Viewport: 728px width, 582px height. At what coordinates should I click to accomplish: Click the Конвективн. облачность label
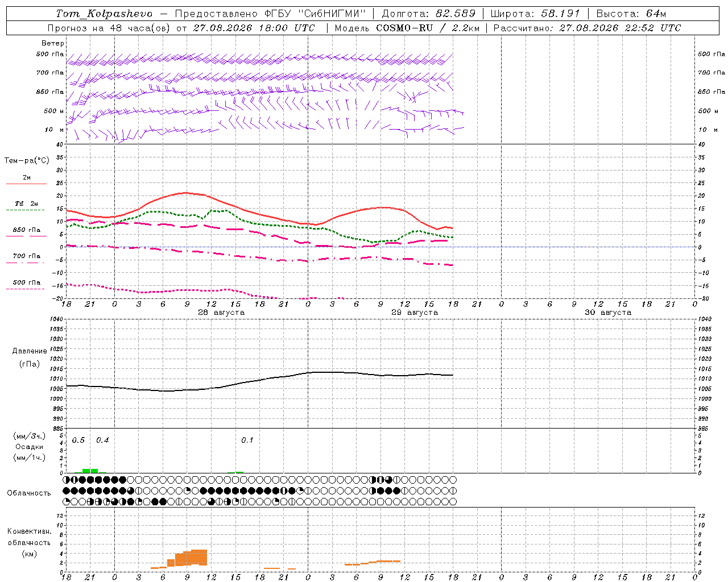29,542
